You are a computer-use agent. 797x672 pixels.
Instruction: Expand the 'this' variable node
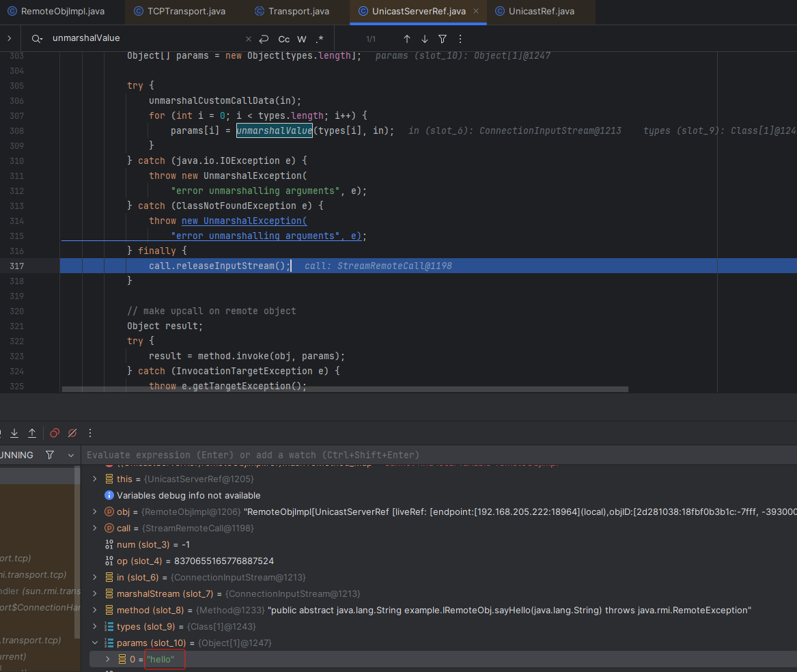coord(95,479)
